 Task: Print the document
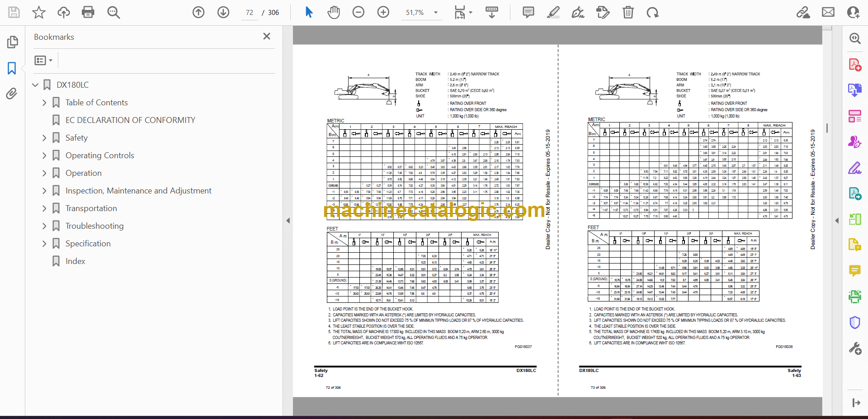point(88,12)
